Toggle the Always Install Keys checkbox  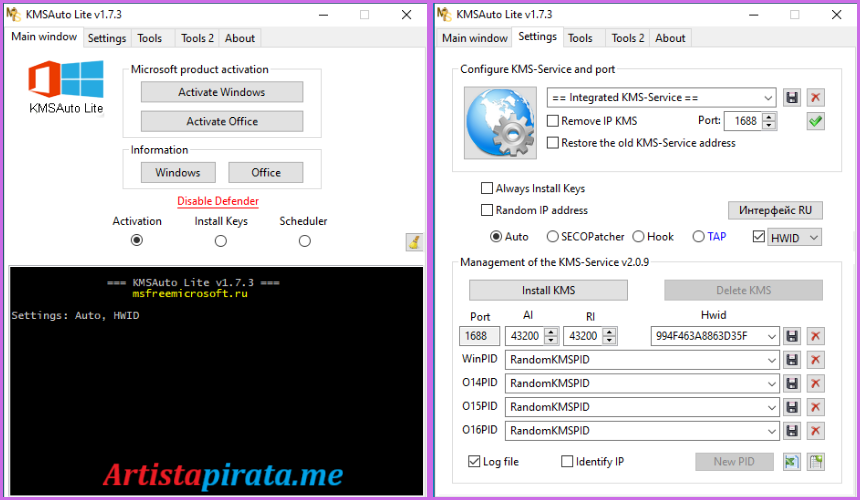[486, 188]
